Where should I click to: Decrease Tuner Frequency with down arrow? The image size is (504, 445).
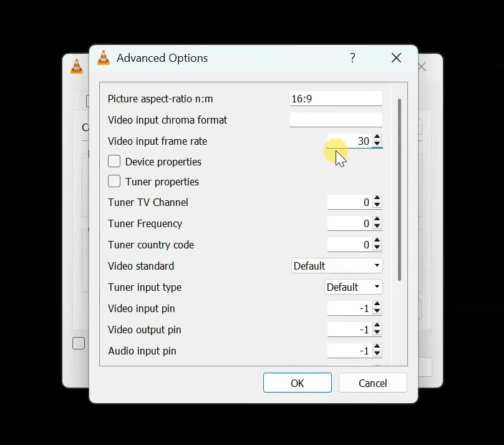pos(377,227)
